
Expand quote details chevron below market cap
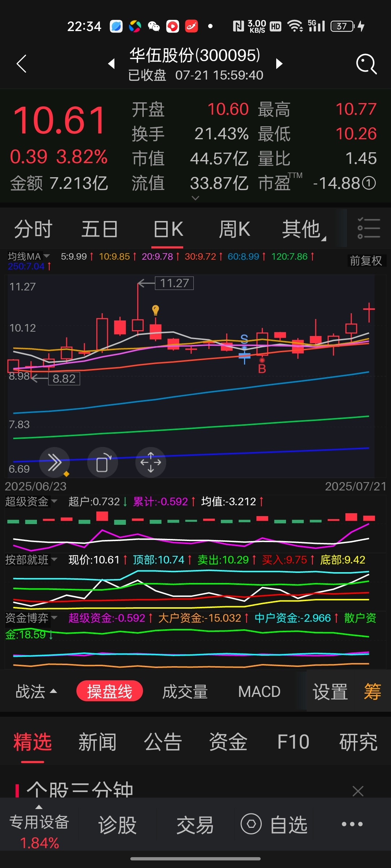(195, 198)
